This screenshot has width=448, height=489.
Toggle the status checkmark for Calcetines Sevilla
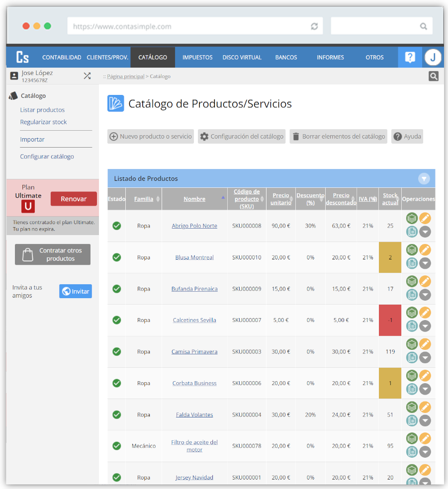(116, 320)
